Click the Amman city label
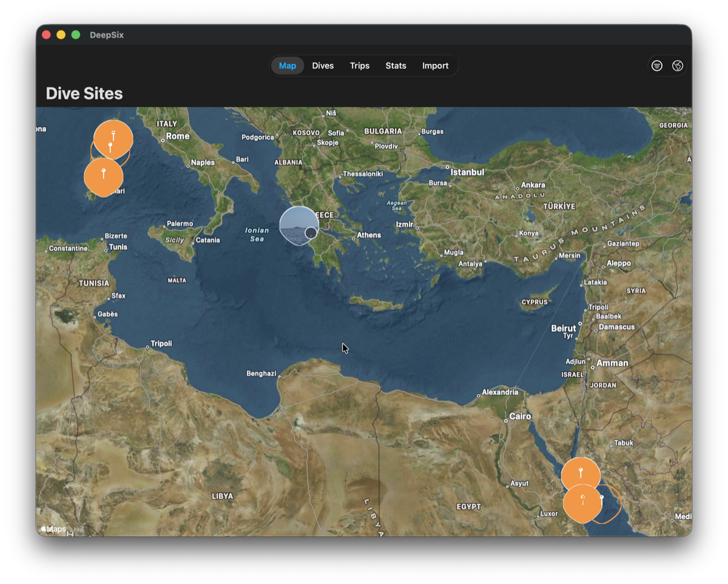 612,363
